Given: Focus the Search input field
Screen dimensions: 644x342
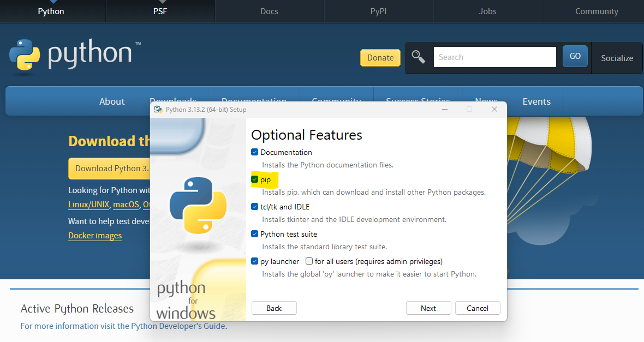Looking at the screenshot, I should coord(495,57).
